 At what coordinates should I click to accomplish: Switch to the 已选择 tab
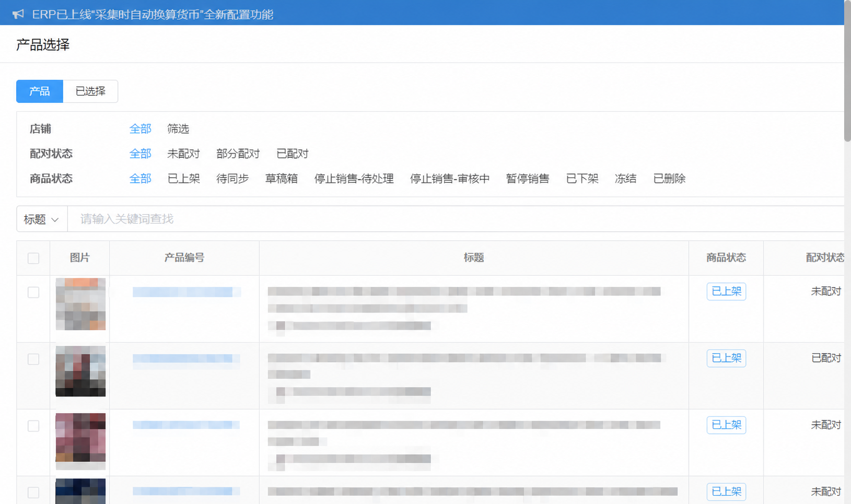point(90,91)
